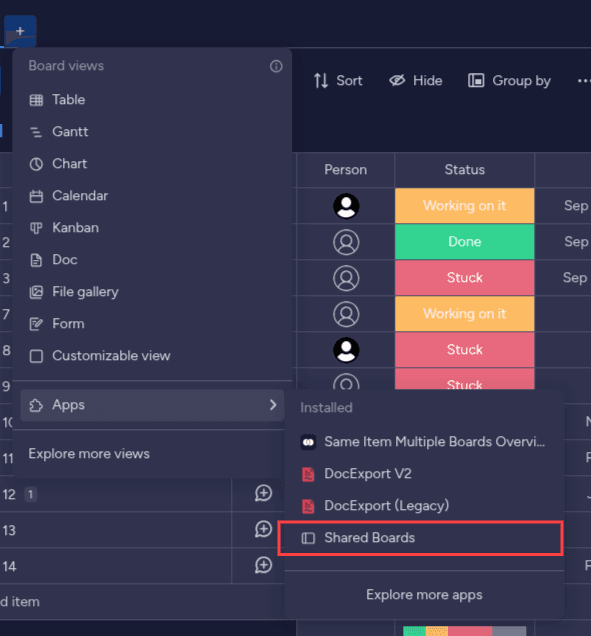Add update on row 12 comment icon

[263, 493]
